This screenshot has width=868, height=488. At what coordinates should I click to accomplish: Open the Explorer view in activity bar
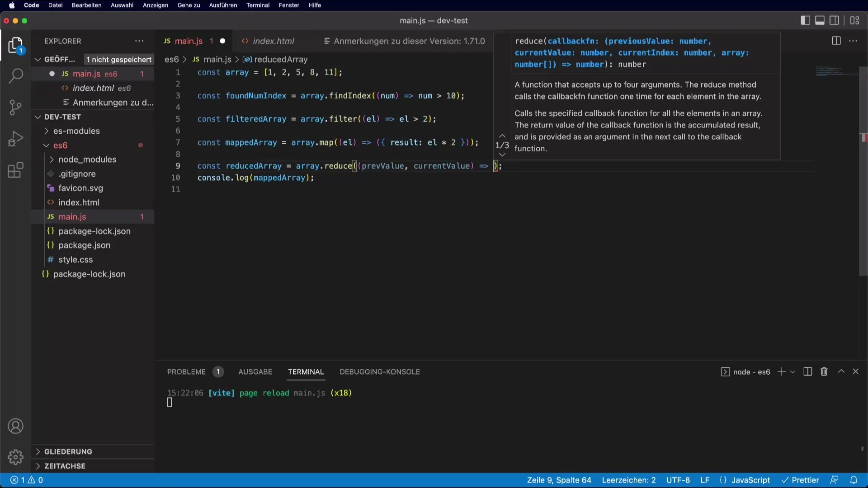tap(15, 46)
